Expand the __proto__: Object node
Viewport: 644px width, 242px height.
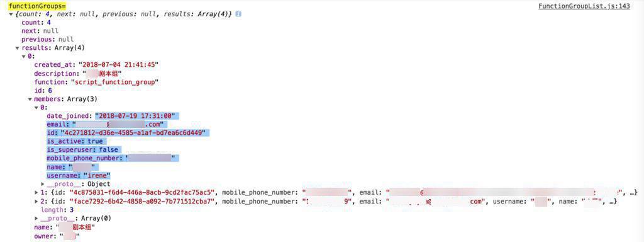43,184
